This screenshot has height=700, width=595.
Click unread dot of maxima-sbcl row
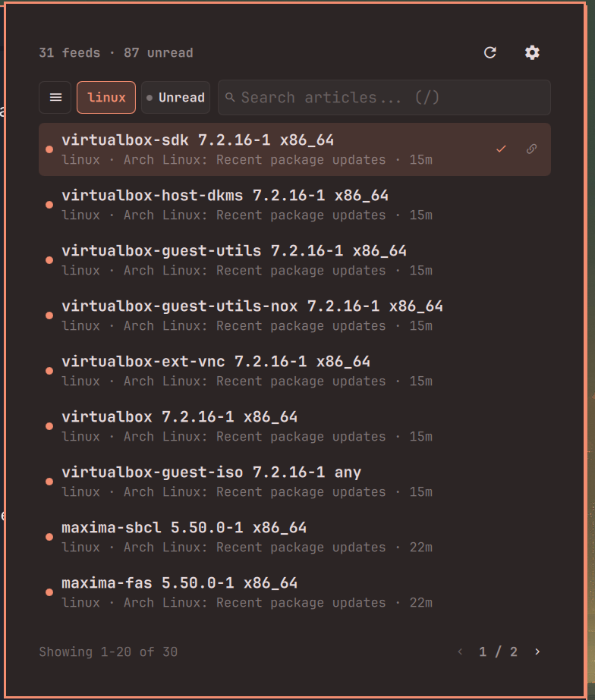49,537
